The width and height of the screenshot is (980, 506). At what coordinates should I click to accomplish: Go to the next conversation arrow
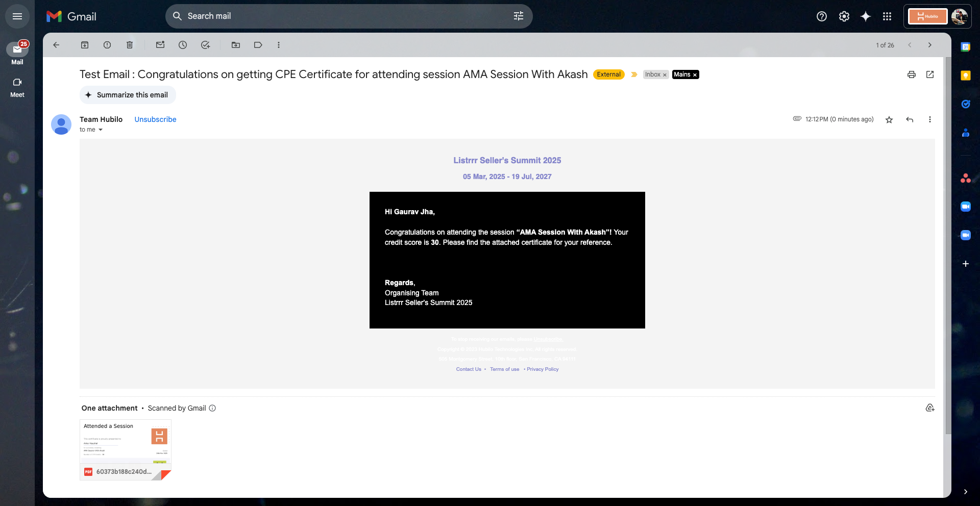(930, 45)
